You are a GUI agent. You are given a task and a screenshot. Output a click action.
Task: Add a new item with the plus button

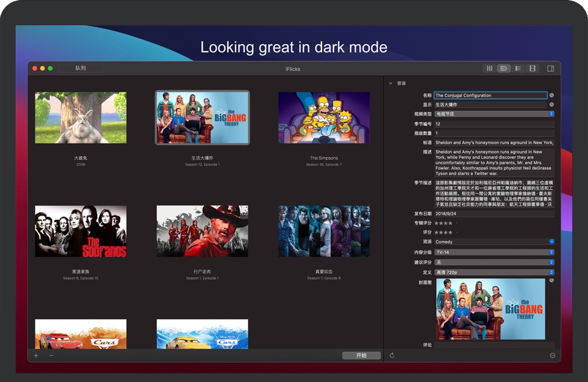(x=36, y=355)
